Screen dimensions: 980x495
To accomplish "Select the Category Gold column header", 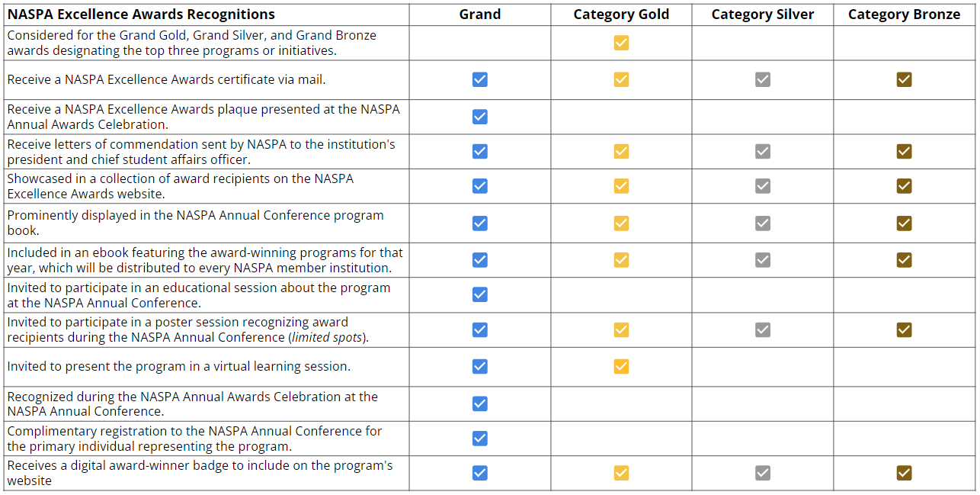I will point(621,14).
